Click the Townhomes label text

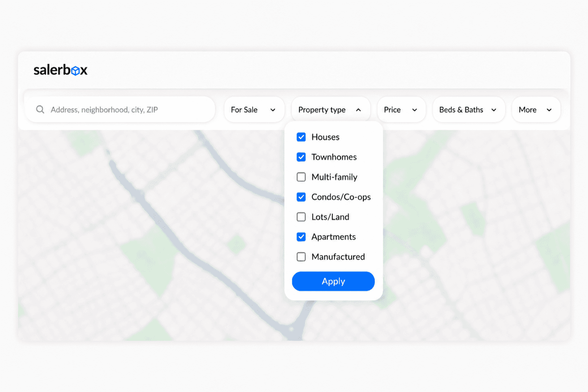[x=334, y=157]
